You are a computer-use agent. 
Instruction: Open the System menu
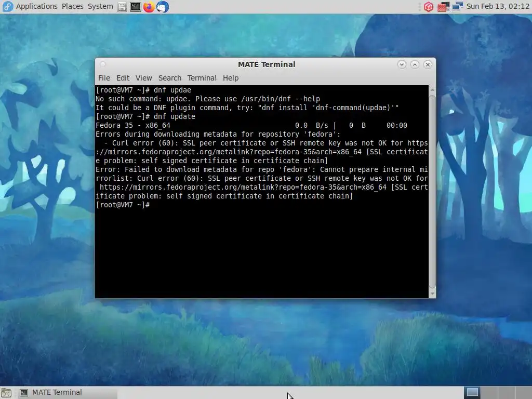coord(100,6)
